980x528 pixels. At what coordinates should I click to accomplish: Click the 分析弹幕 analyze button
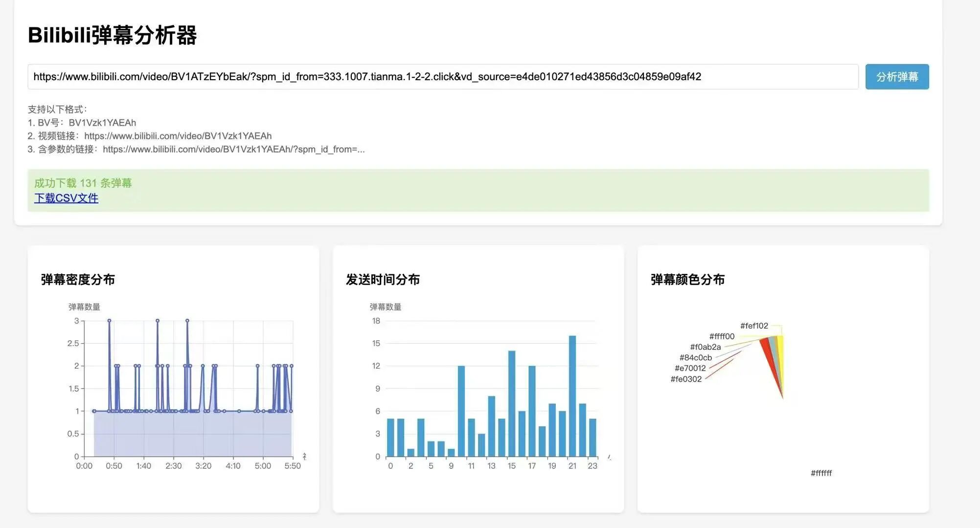pos(896,77)
